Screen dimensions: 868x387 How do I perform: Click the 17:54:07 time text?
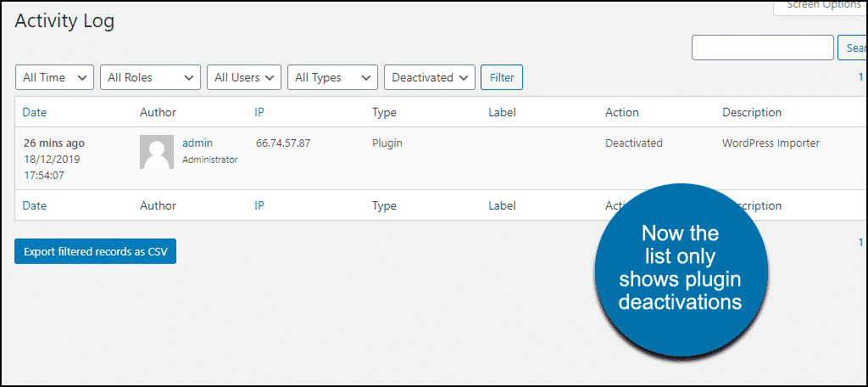pos(46,177)
